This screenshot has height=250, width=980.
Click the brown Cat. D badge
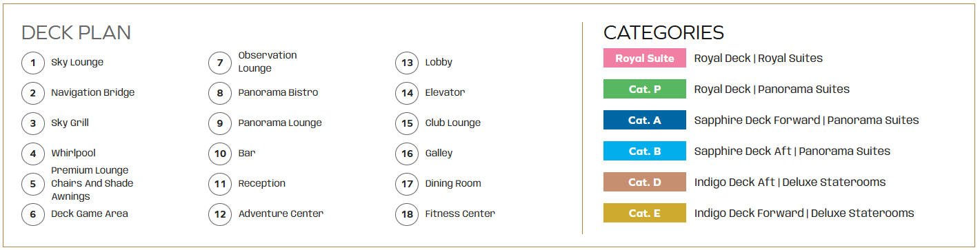click(x=645, y=182)
